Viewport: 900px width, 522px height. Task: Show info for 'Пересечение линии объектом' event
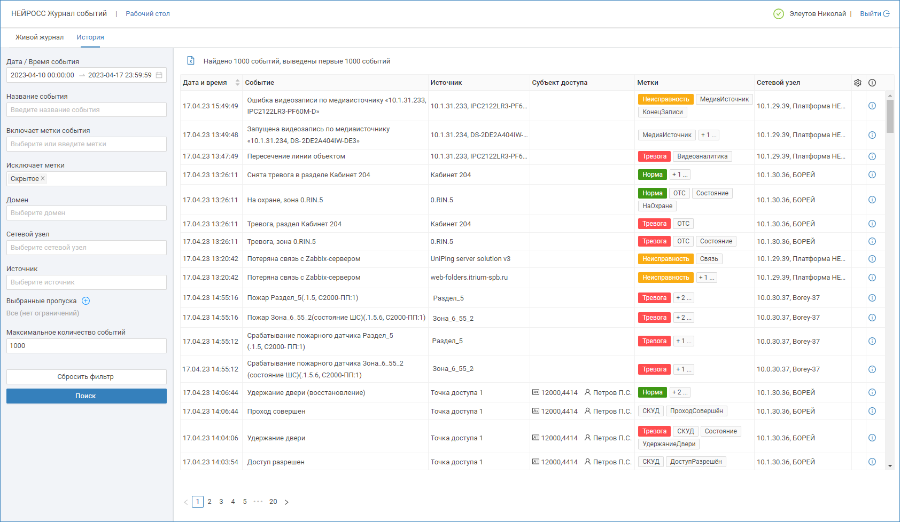pyautogui.click(x=872, y=156)
